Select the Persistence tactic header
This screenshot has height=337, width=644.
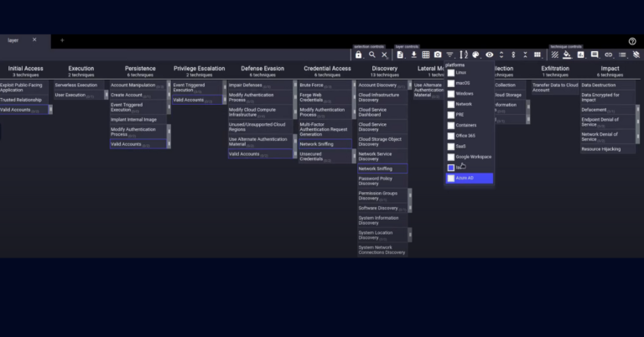click(x=140, y=69)
